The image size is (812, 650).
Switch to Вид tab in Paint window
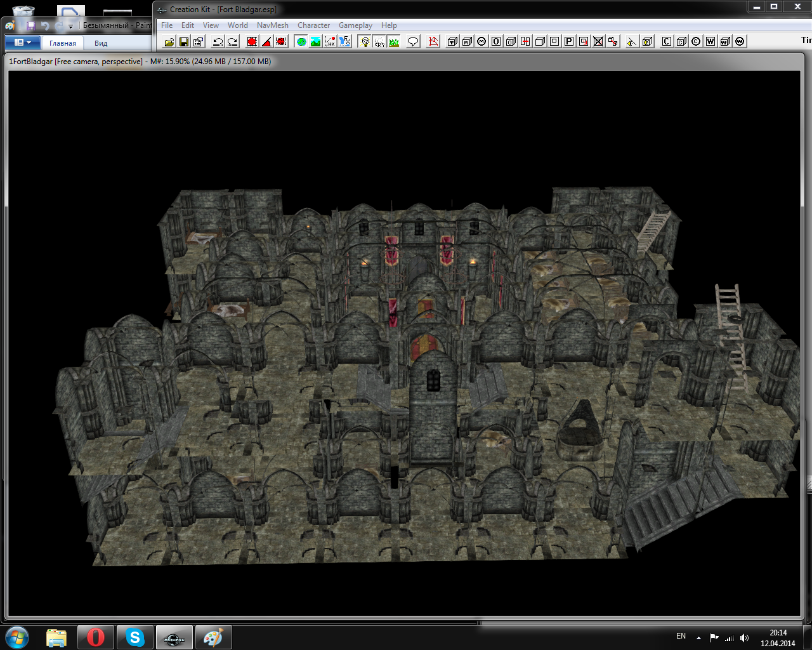tap(101, 43)
